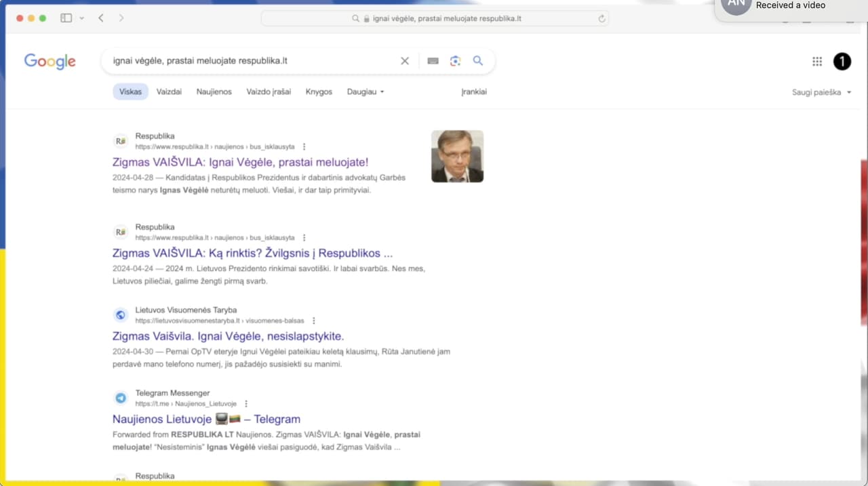Click the globe favicon of Lietuvos Visuomenės Taryba
Viewport: 868px width, 486px height.
(x=121, y=315)
